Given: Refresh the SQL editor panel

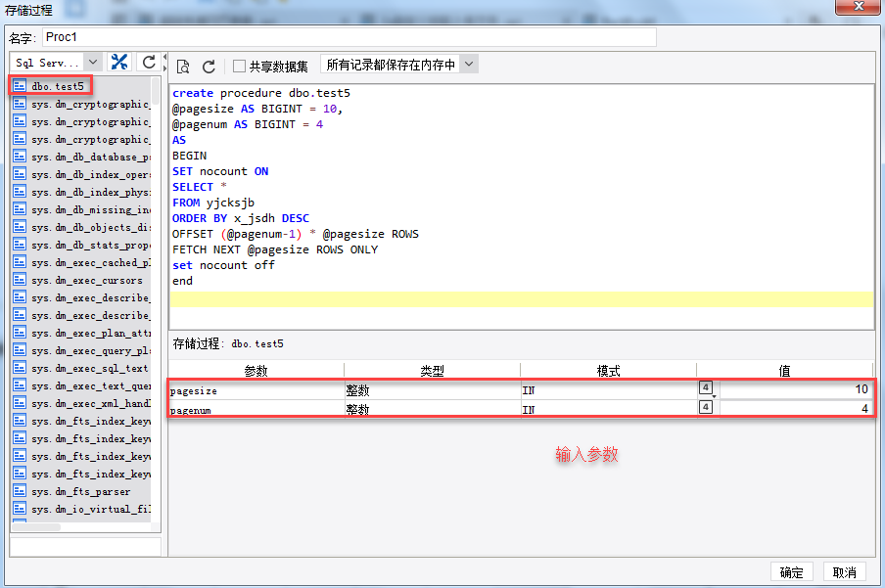Looking at the screenshot, I should pyautogui.click(x=209, y=67).
